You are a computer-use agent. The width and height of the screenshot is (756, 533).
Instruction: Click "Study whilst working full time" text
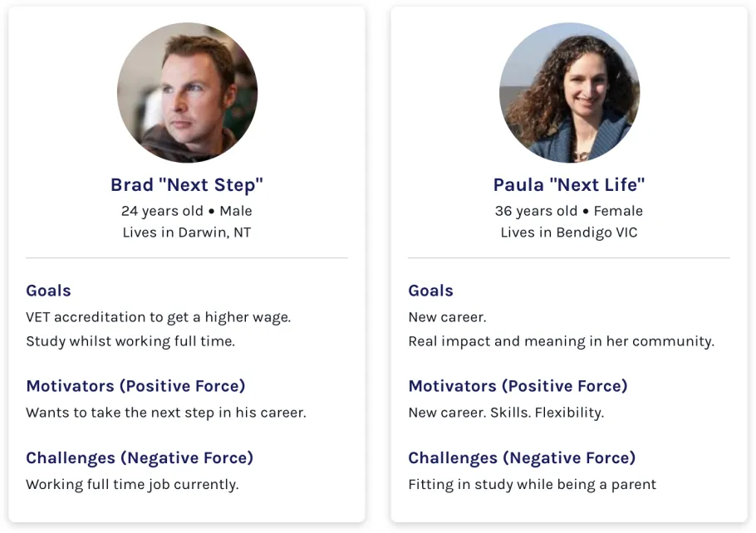click(x=130, y=341)
